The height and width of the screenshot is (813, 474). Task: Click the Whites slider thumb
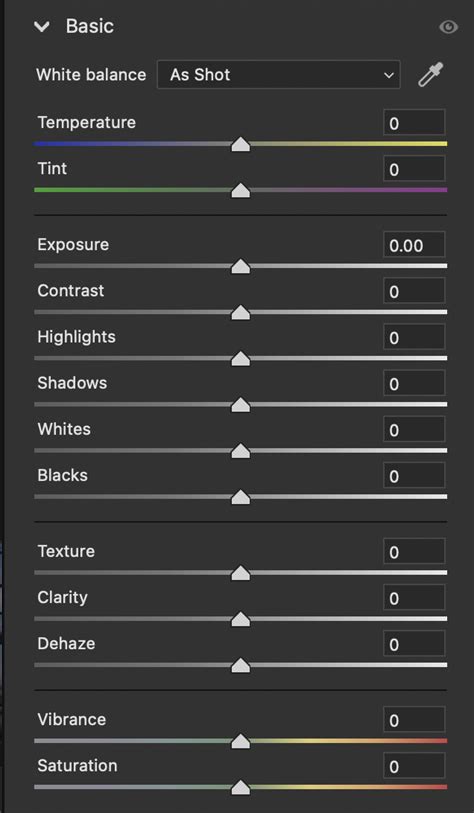(241, 451)
